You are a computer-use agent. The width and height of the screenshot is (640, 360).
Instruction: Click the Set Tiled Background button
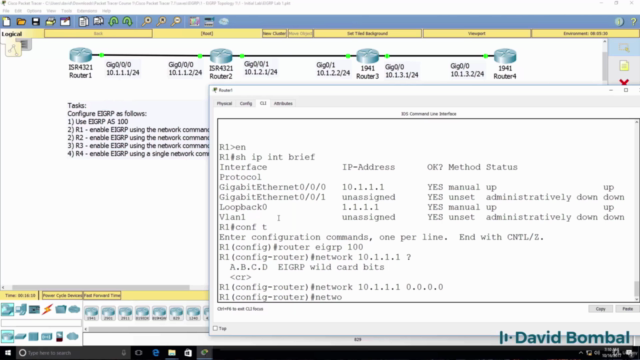[x=367, y=33]
